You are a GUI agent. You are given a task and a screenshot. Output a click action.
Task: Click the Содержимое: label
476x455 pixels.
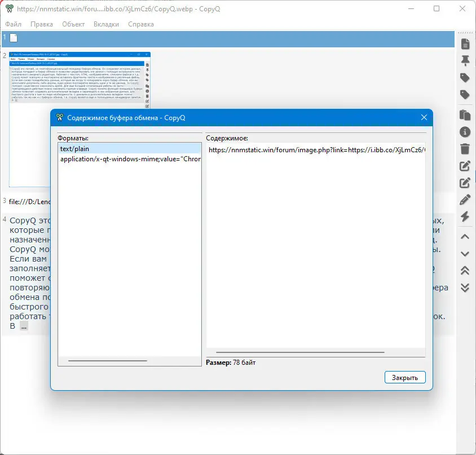pos(227,138)
